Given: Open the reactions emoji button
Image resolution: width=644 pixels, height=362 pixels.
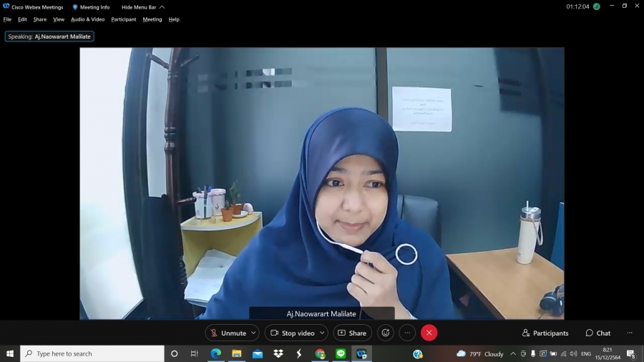Looking at the screenshot, I should click(386, 333).
